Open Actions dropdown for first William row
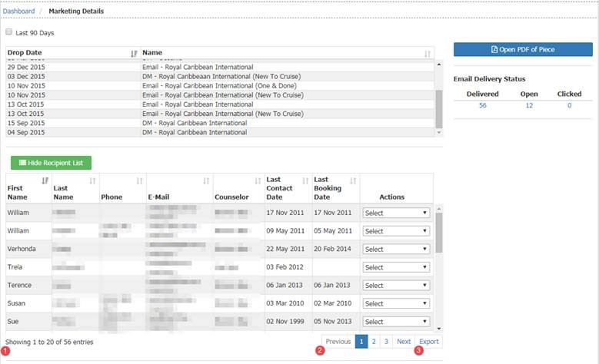Viewport: 599px width, 364px height. point(396,212)
